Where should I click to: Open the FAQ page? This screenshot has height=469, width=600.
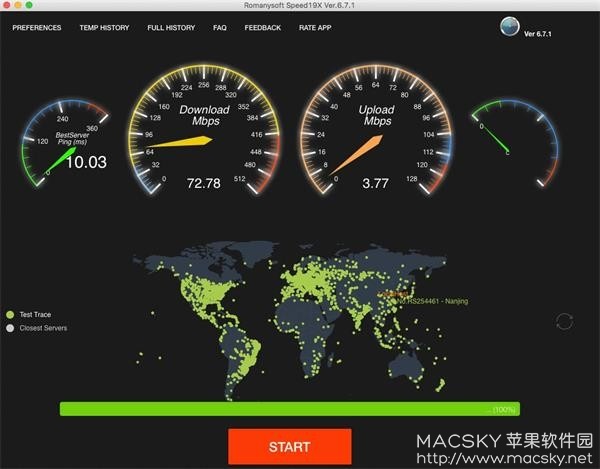pyautogui.click(x=220, y=28)
